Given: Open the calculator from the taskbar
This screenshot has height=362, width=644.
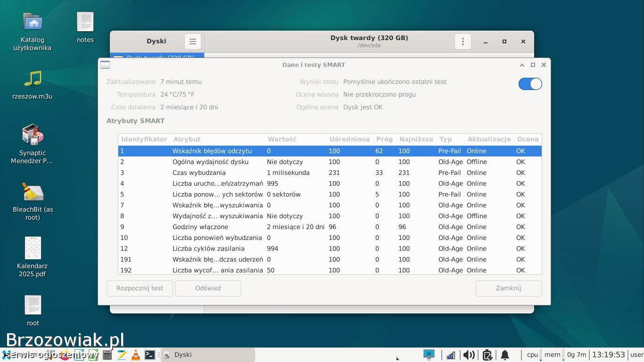Looking at the screenshot, I should (107, 355).
